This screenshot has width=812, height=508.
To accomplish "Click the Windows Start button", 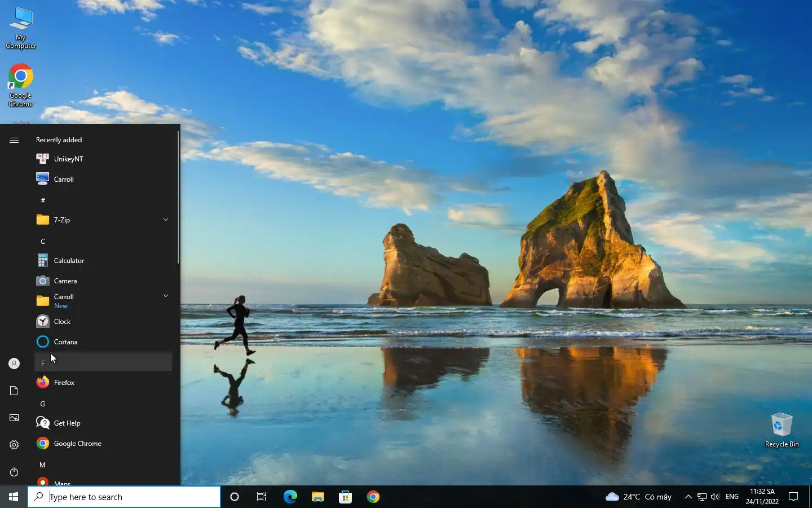I will tap(14, 497).
